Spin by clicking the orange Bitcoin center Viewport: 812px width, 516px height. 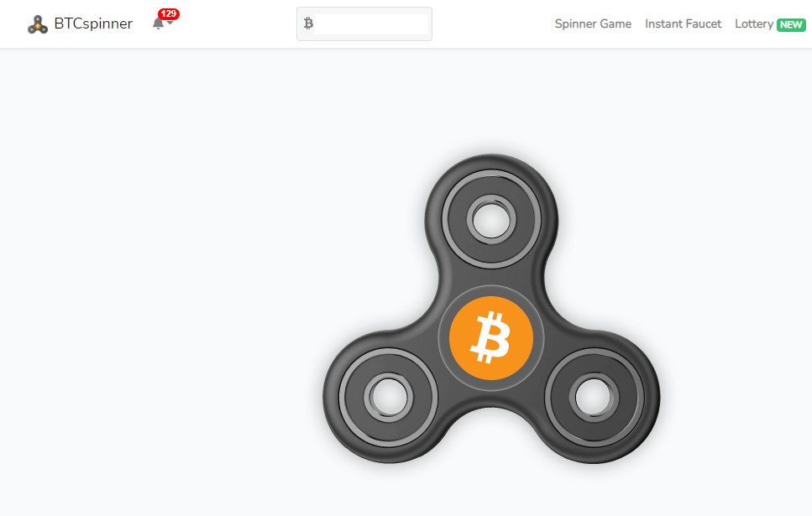pyautogui.click(x=491, y=338)
